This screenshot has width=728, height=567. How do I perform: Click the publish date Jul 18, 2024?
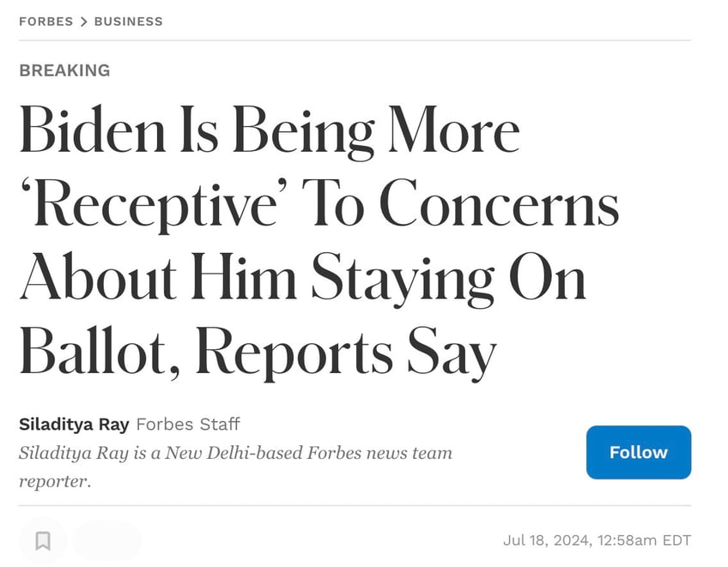coord(548,540)
